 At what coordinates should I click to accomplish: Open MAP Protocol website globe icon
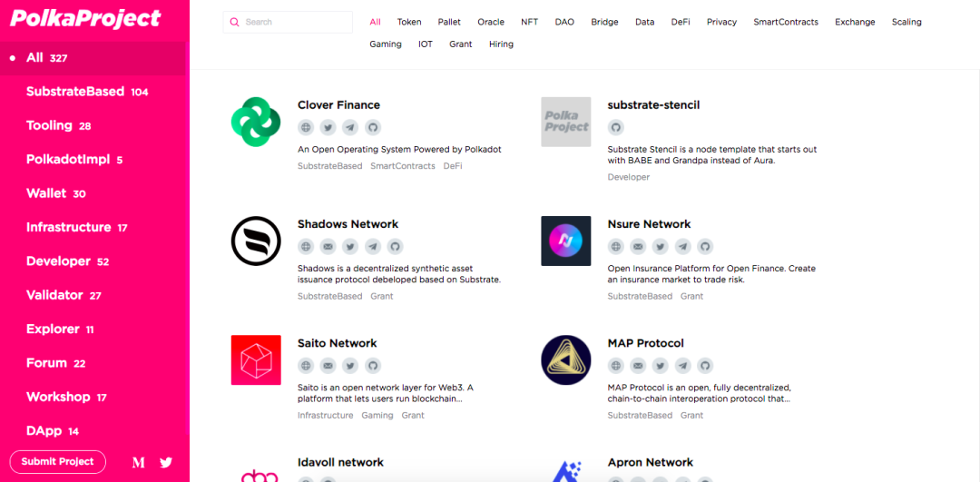click(615, 366)
